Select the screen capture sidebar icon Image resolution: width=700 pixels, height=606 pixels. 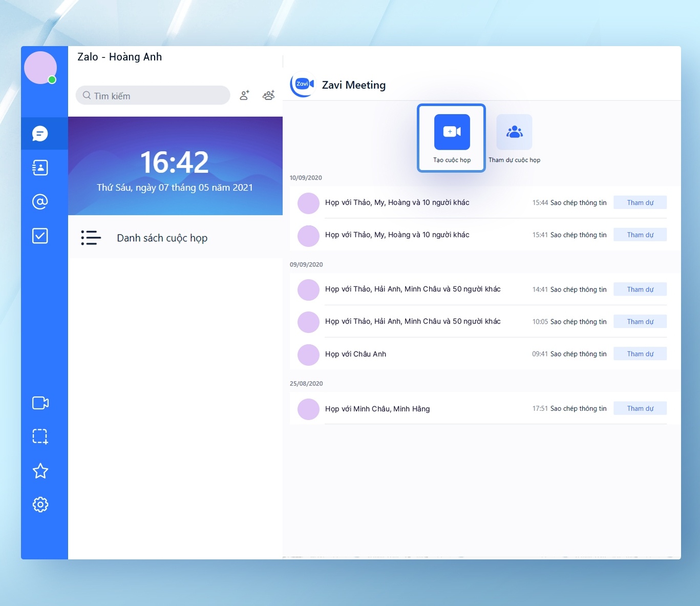pos(40,436)
